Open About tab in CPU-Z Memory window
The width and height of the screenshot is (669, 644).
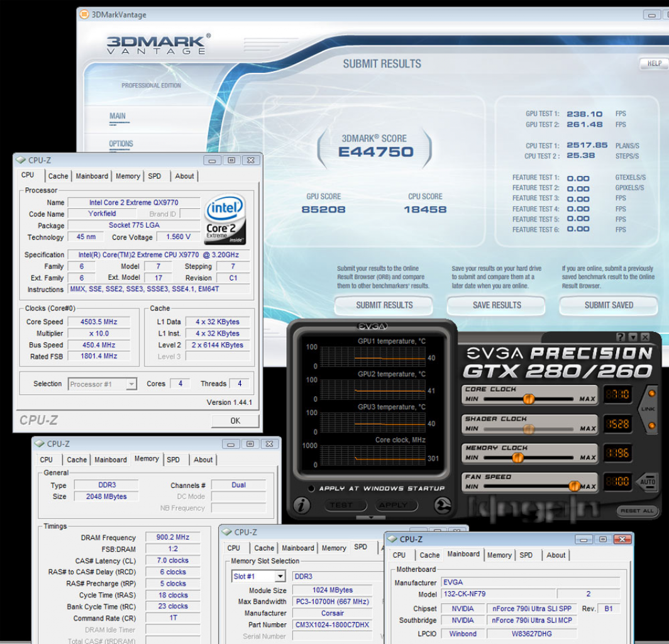click(203, 460)
